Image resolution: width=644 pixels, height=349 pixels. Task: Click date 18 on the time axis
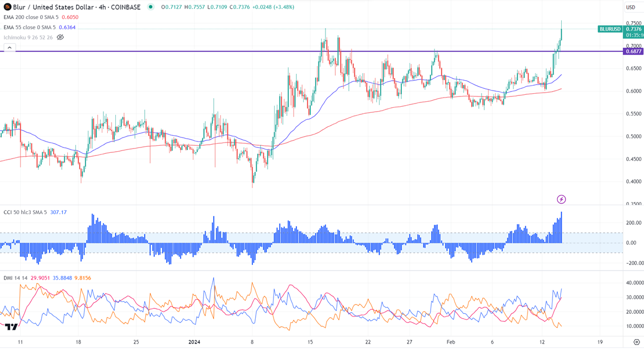pos(79,342)
